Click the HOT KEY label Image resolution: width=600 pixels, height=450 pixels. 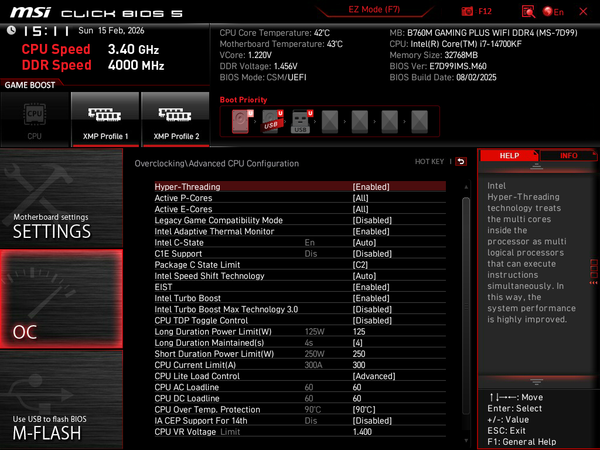coord(429,161)
